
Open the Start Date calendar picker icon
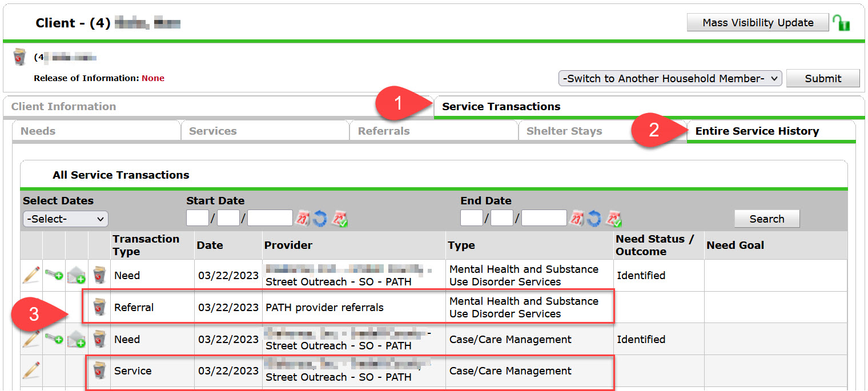coord(302,218)
